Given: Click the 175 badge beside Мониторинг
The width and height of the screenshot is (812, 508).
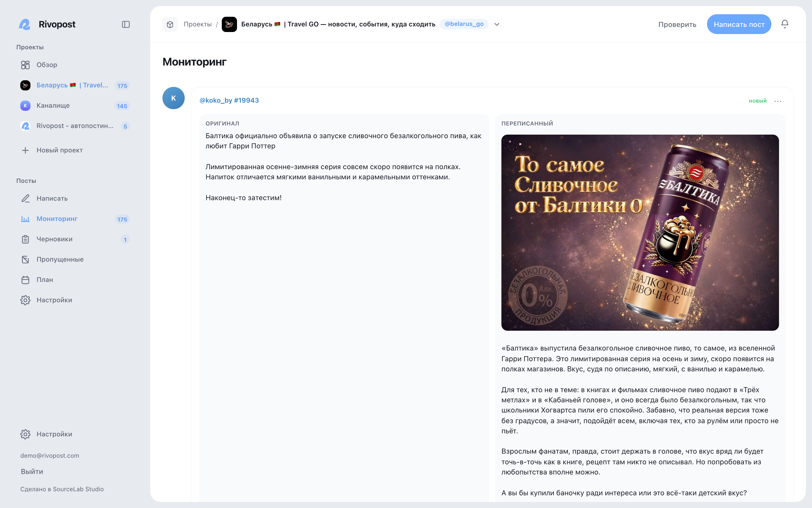Looking at the screenshot, I should click(x=122, y=219).
